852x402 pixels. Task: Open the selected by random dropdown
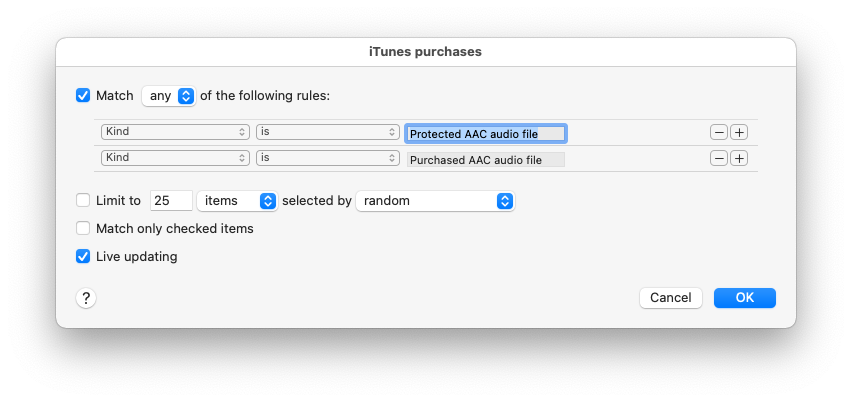[x=435, y=201]
